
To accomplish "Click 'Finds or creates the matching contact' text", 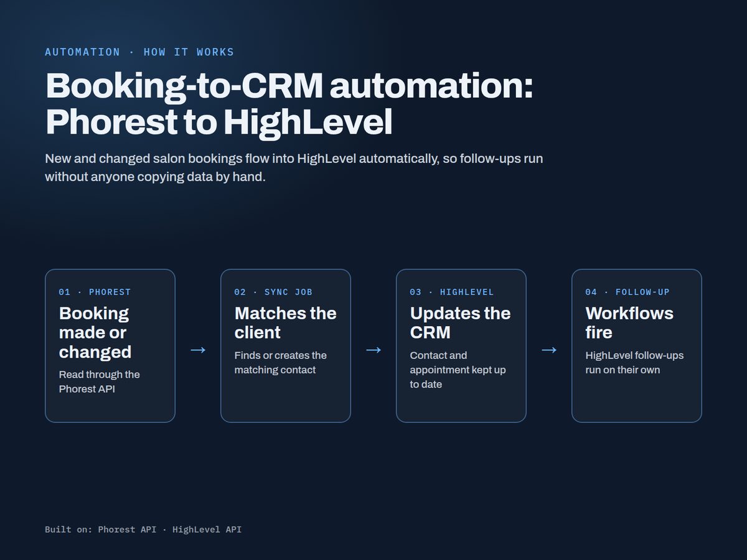I will 281,363.
